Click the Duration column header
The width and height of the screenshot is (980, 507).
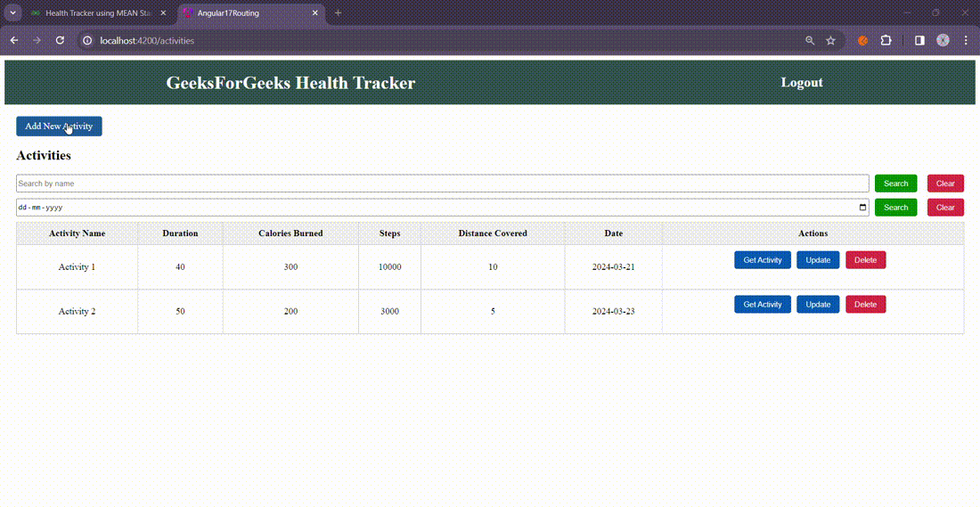point(180,233)
